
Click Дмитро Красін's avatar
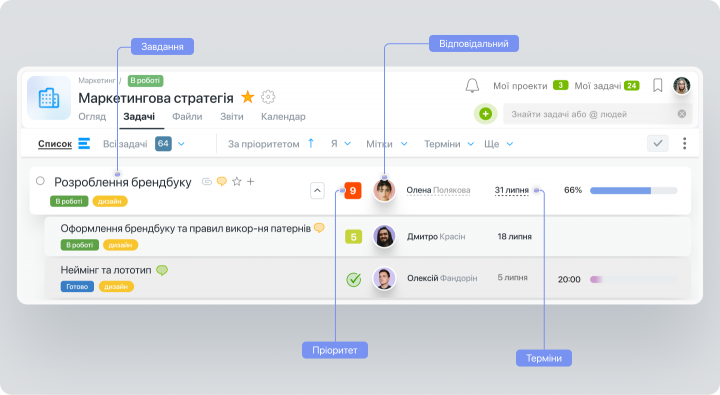(x=384, y=237)
